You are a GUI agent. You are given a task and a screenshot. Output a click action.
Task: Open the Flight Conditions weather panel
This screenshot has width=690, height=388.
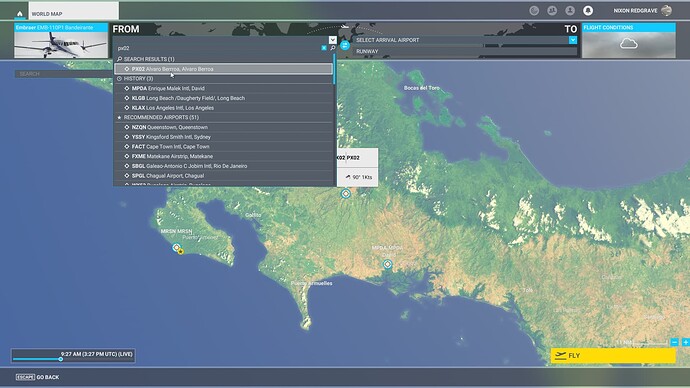[x=628, y=40]
